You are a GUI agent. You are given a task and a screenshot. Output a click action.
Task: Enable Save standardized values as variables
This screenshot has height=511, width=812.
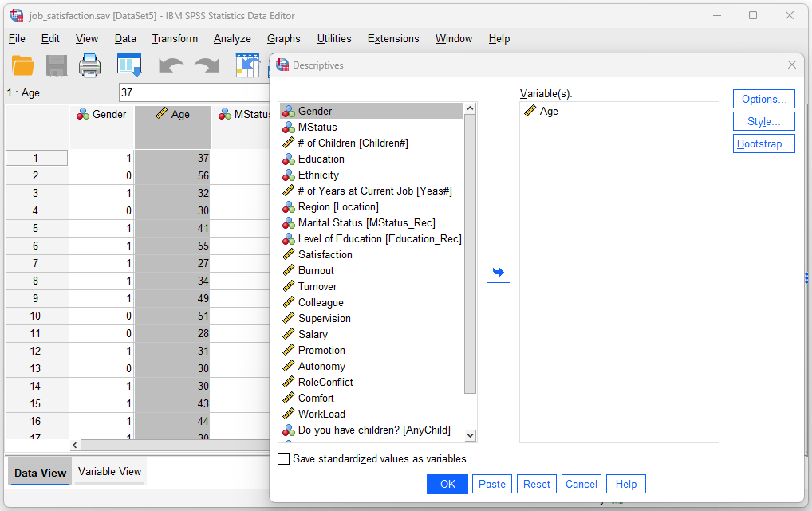click(283, 458)
